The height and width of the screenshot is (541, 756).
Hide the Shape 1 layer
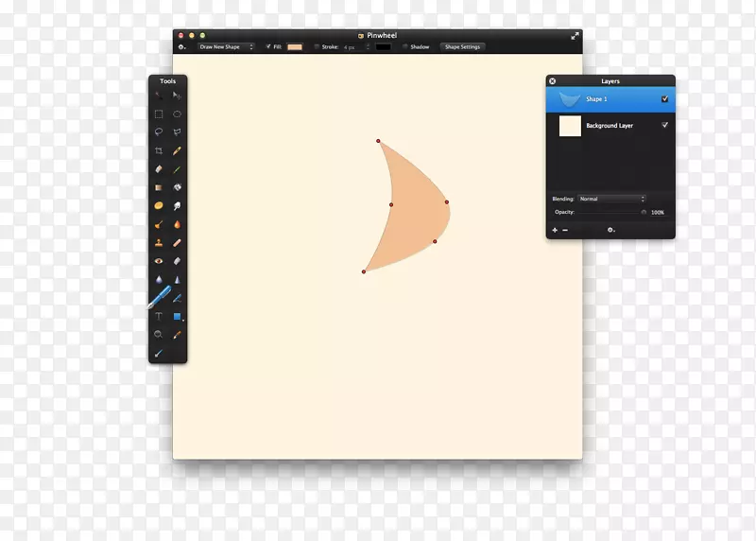click(665, 98)
